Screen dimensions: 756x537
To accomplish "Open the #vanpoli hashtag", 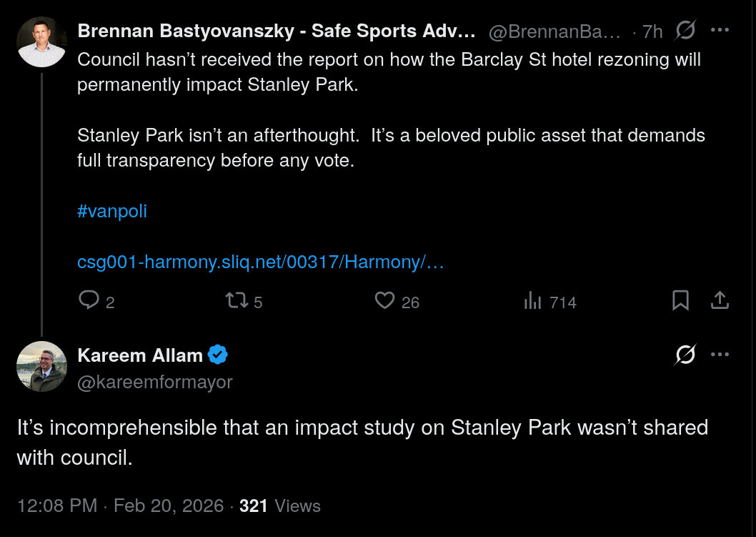I will 111,212.
